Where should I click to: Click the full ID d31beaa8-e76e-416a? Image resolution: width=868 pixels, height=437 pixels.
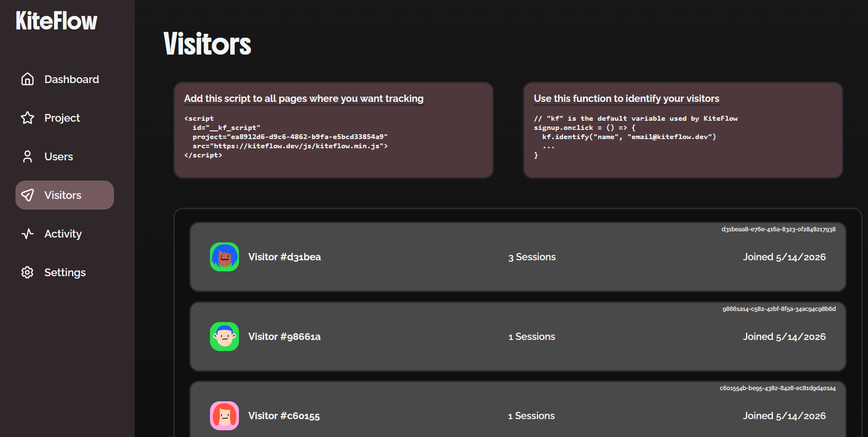(779, 229)
